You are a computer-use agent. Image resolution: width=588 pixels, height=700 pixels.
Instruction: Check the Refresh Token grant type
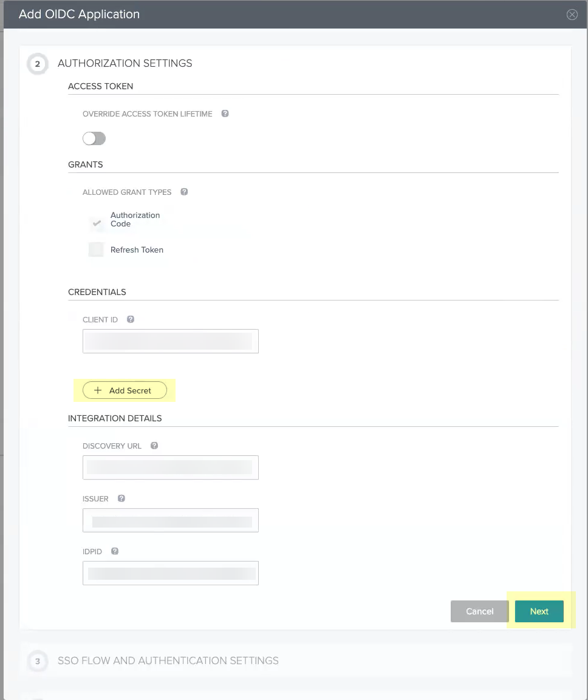point(97,250)
